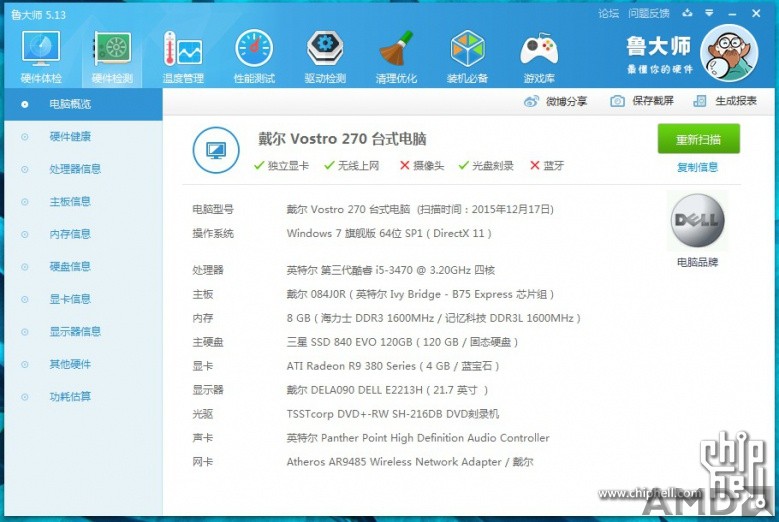Image resolution: width=779 pixels, height=522 pixels.
Task: Click the Panther Point Audio Controller value
Action: [x=418, y=438]
